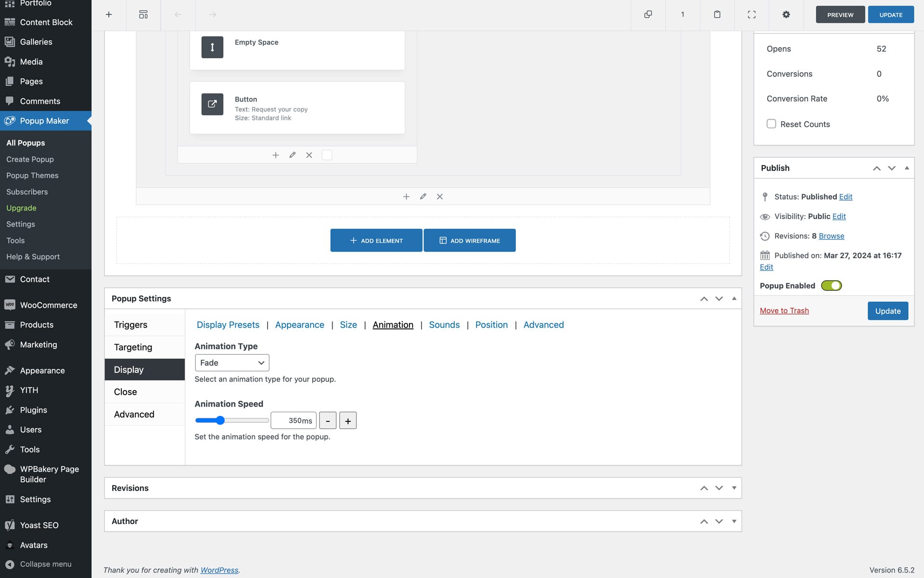Image resolution: width=924 pixels, height=578 pixels.
Task: Collapse the Popup Settings panel
Action: point(734,299)
